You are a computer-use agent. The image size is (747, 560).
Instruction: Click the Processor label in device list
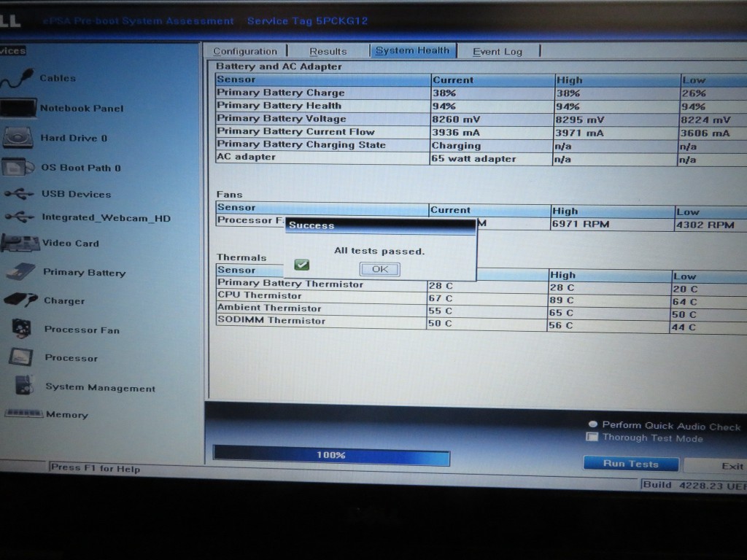(71, 358)
